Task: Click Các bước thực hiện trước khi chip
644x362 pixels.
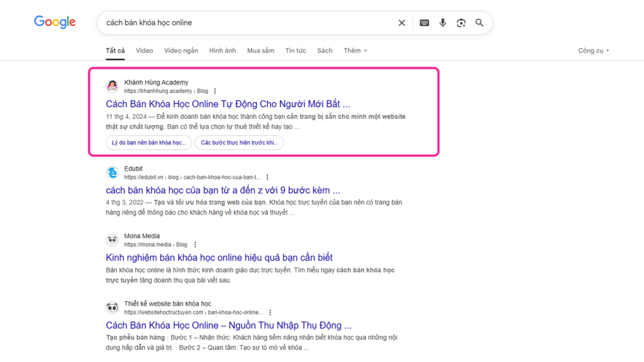Action: click(x=239, y=143)
